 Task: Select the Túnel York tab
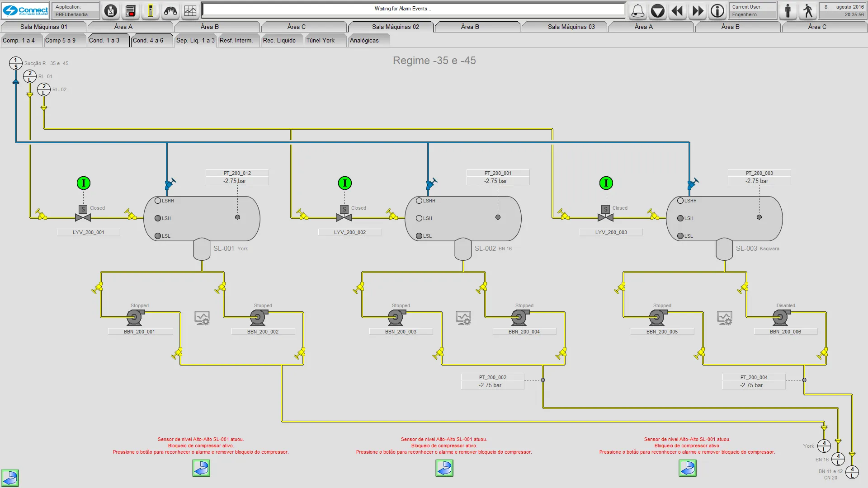pos(321,40)
